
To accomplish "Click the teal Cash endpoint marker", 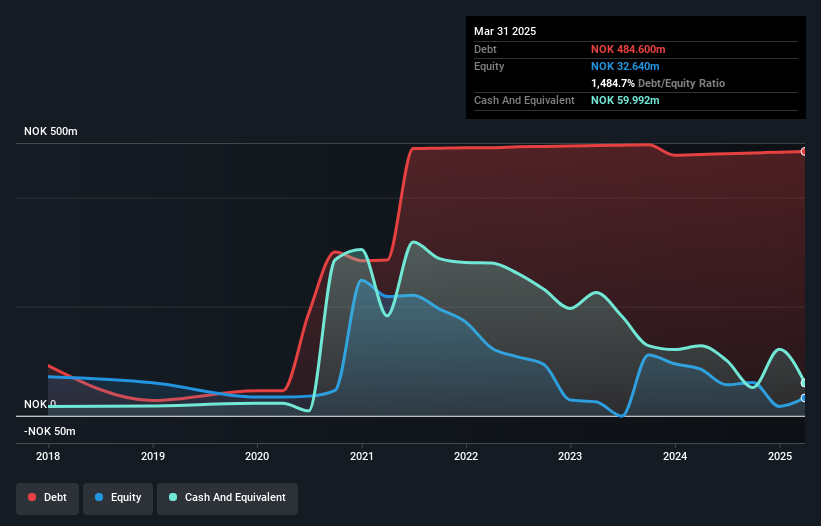I will pos(804,383).
